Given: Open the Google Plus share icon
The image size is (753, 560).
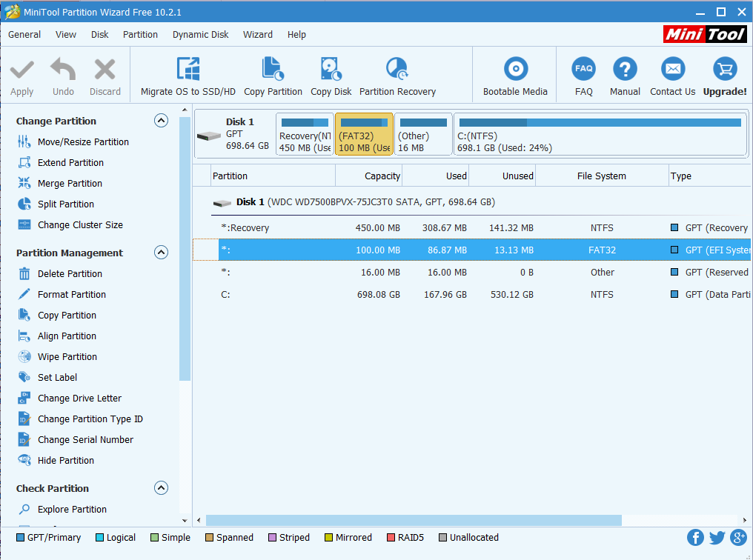Looking at the screenshot, I should pyautogui.click(x=739, y=538).
